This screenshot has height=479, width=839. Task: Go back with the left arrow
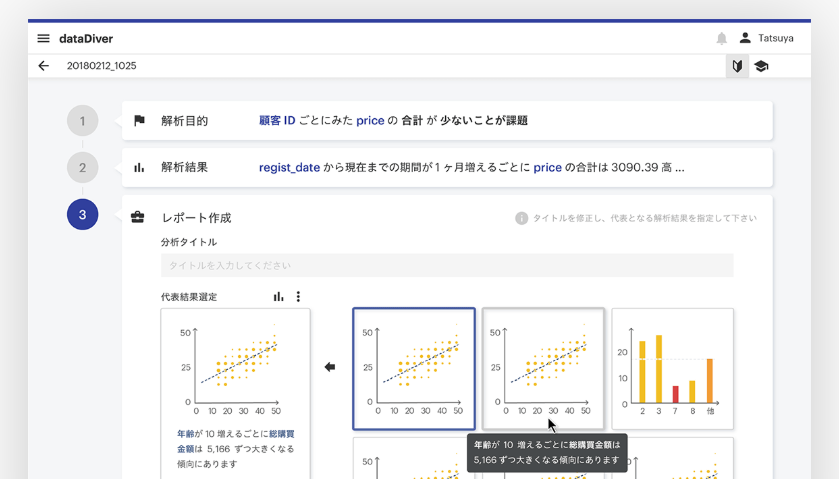(44, 66)
